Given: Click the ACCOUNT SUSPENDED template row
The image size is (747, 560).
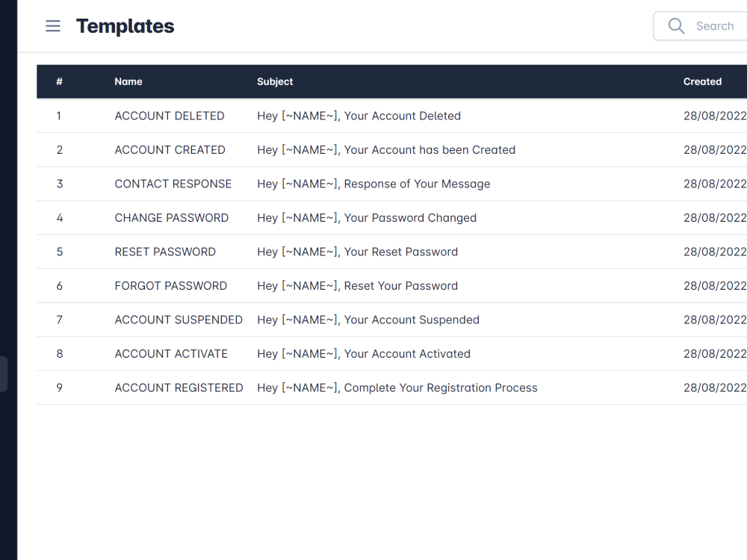Looking at the screenshot, I should point(179,320).
